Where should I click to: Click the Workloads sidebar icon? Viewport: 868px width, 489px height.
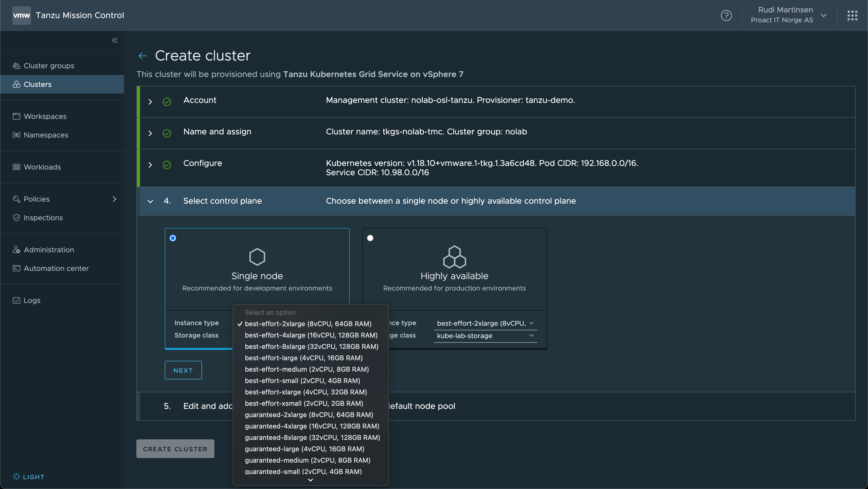tap(16, 167)
